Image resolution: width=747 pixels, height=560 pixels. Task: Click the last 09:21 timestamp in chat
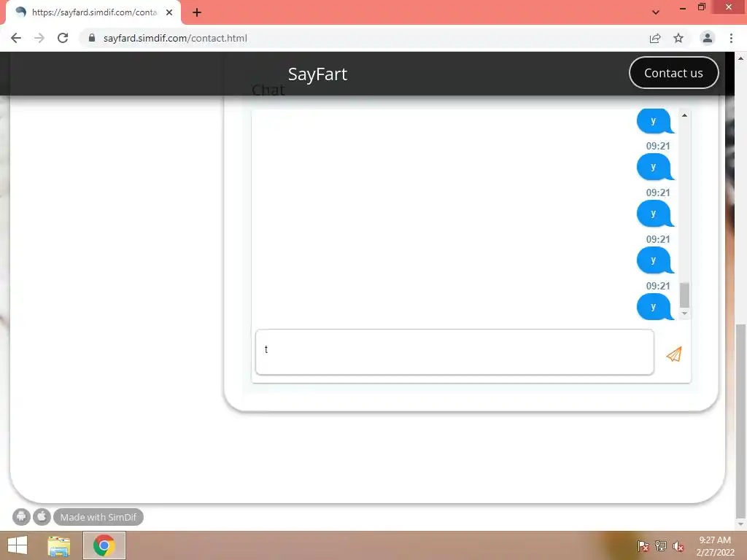[x=658, y=286]
